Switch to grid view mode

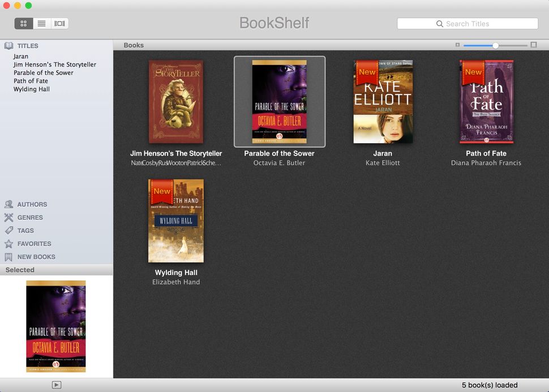coord(23,23)
